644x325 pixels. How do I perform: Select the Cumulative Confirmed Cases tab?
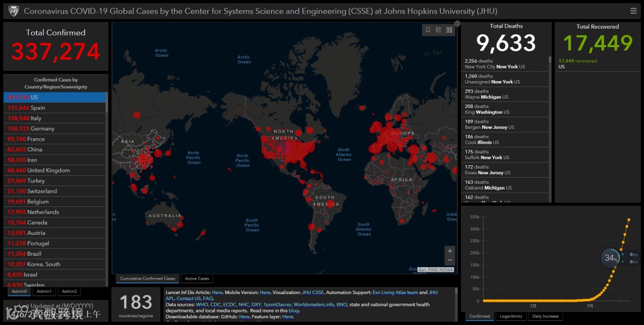pos(147,278)
